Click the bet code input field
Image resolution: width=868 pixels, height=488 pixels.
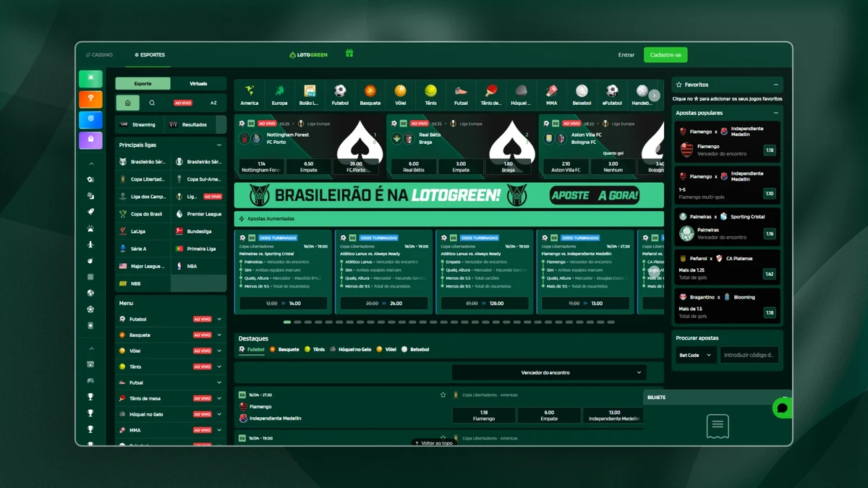(749, 355)
